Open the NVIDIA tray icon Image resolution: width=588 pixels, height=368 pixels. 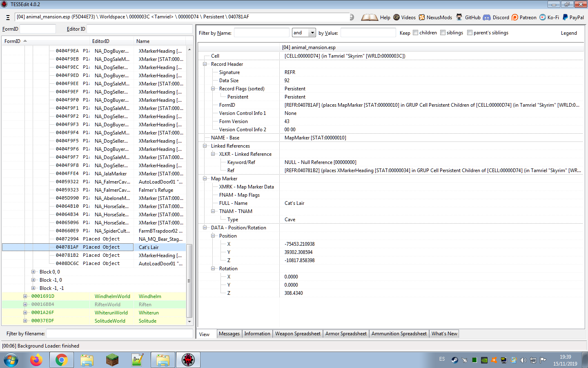[484, 360]
